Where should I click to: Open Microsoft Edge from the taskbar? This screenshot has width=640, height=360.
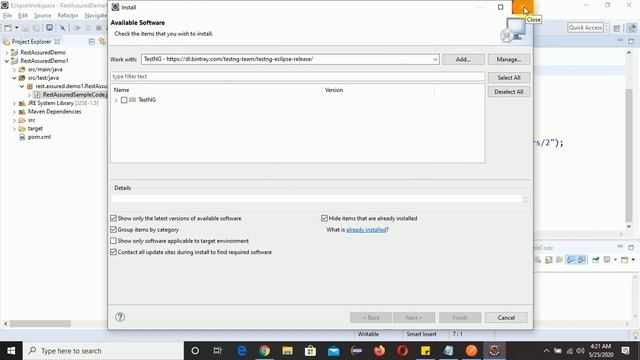242,351
